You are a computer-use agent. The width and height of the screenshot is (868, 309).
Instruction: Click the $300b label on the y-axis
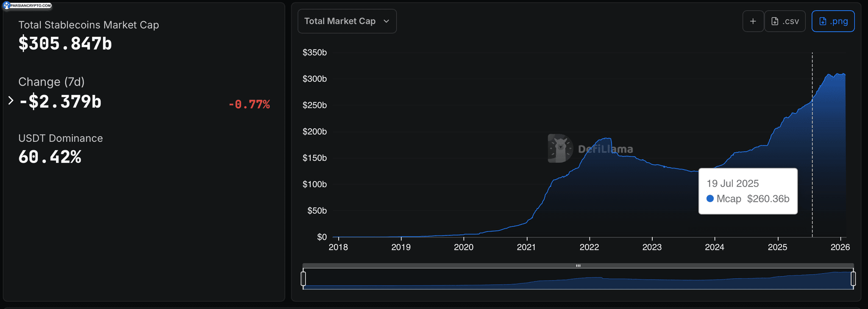pos(314,79)
